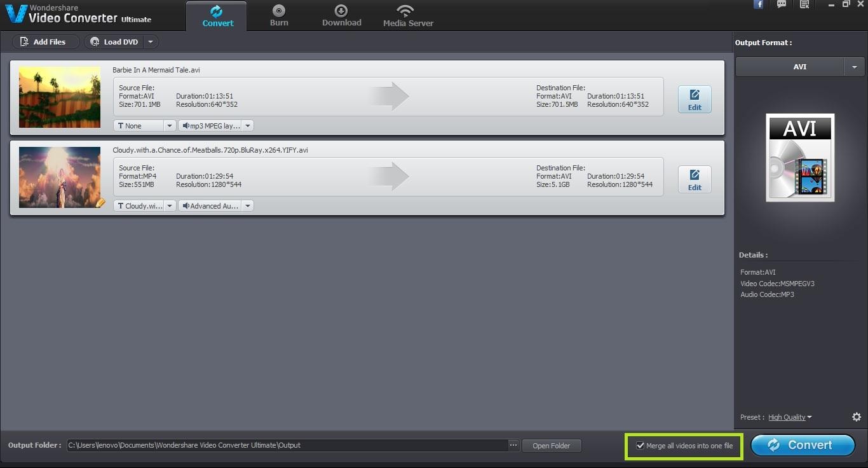
Task: Edit the Barbie In A Mermaid Tale video
Action: [695, 99]
